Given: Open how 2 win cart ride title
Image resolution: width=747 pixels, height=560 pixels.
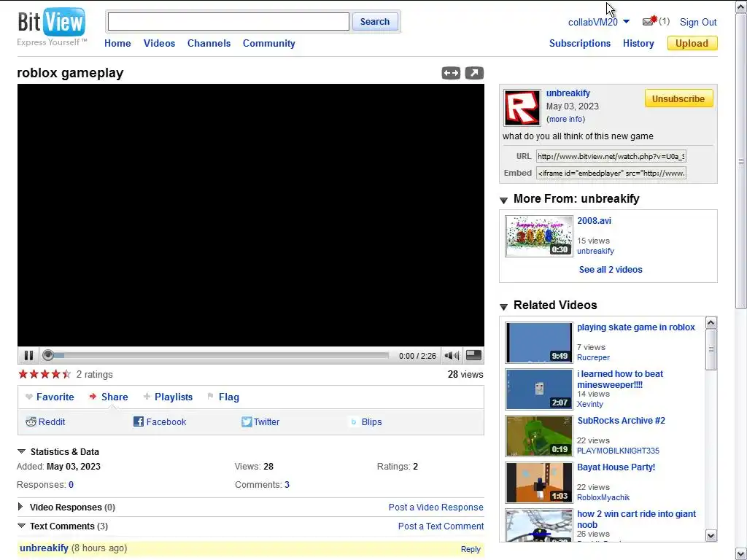Looking at the screenshot, I should (636, 519).
